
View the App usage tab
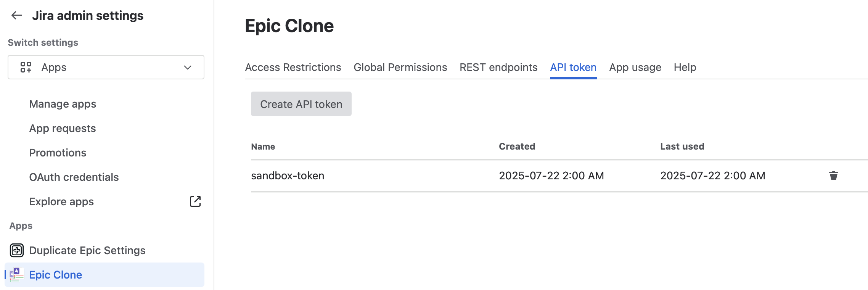pos(635,67)
